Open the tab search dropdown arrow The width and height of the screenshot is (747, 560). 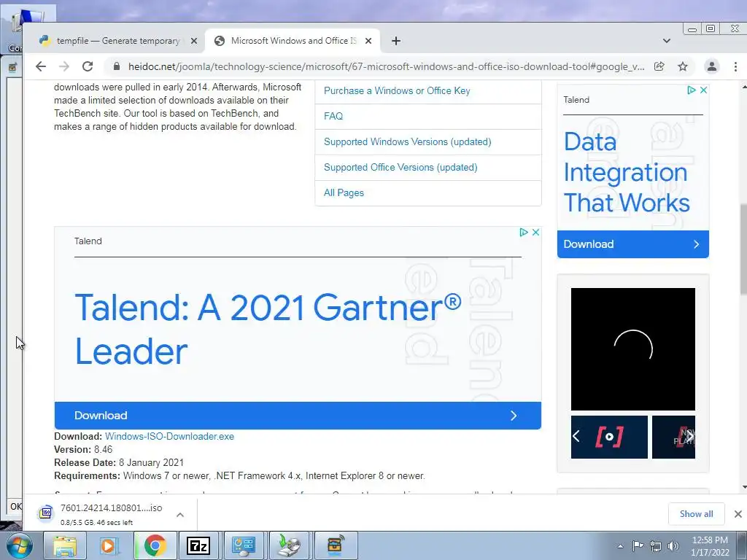point(667,41)
